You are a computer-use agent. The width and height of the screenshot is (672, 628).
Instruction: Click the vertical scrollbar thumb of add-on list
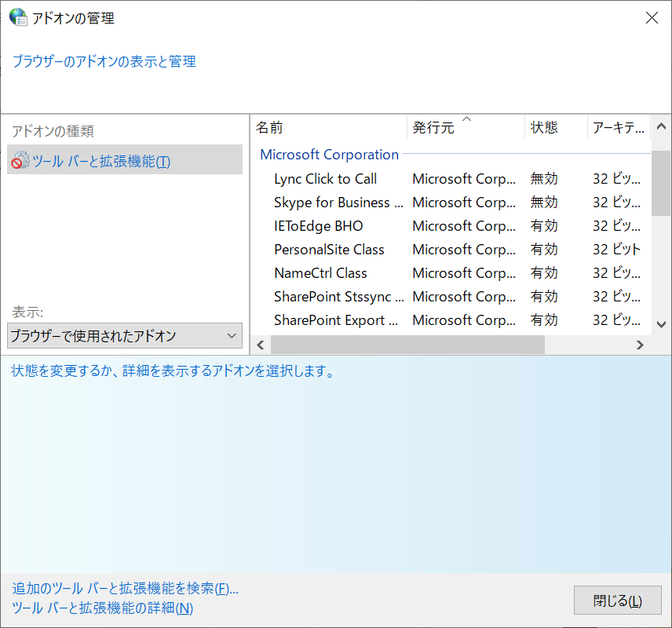click(661, 183)
